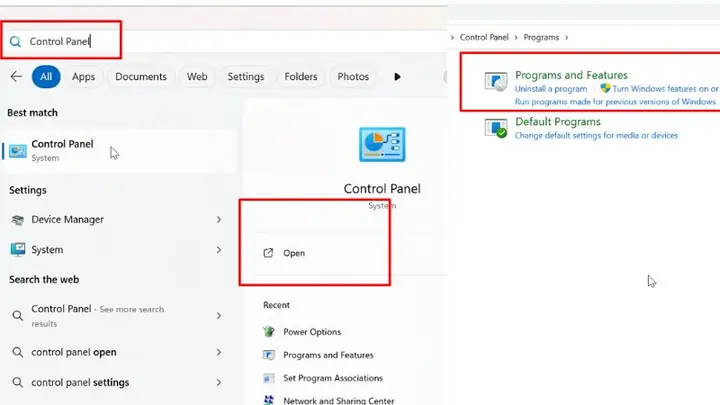Switch to the Photos filter tab

(x=353, y=77)
